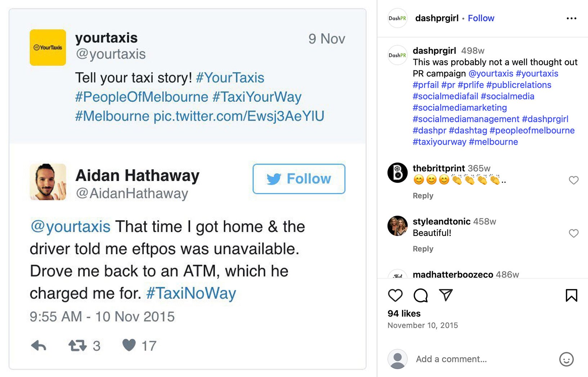This screenshot has width=588, height=377.
Task: Select the hashtag #prfail in the caption
Action: click(x=425, y=85)
